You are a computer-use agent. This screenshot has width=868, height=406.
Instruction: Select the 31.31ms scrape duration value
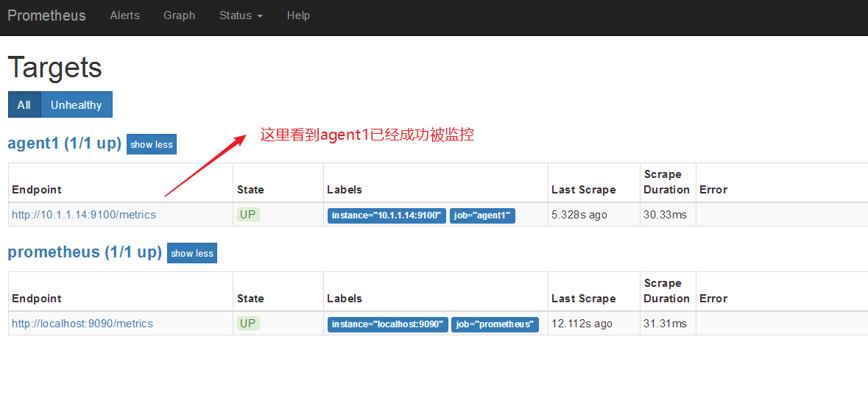[666, 324]
